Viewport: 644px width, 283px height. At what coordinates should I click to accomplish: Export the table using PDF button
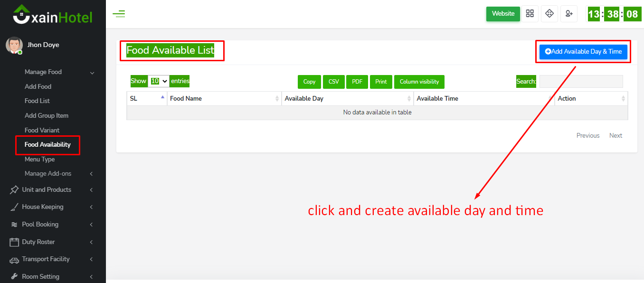pyautogui.click(x=357, y=82)
